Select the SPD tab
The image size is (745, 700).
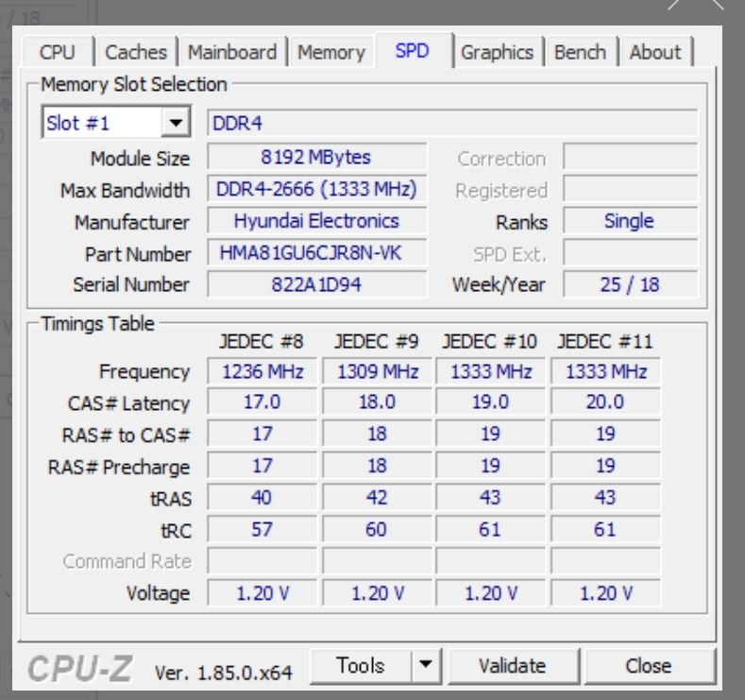click(x=413, y=50)
